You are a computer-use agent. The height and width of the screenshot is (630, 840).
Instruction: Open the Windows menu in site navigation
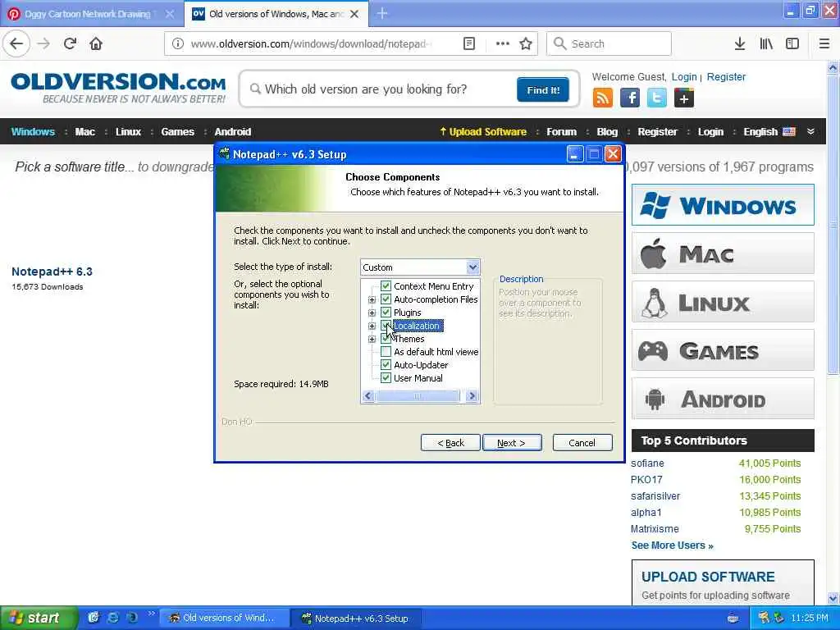coord(33,131)
